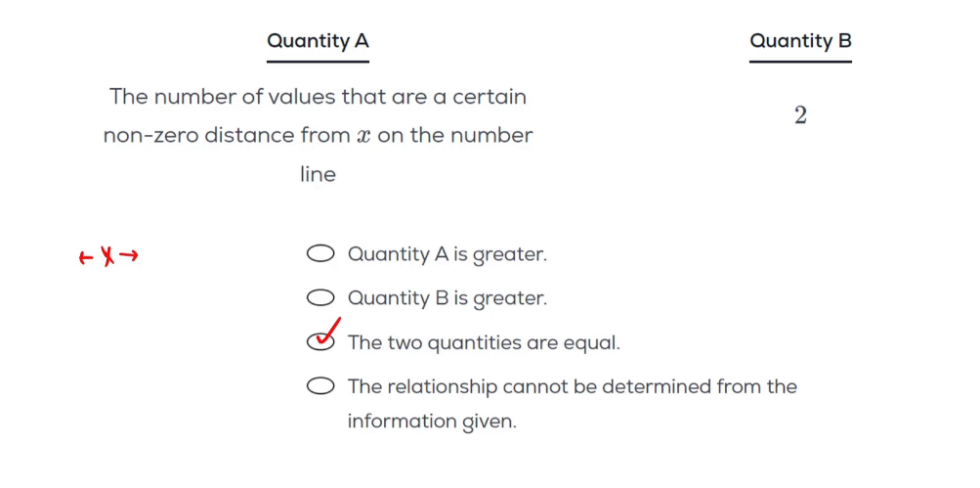Click the "Quantity A is greater." answer text
This screenshot has height=488, width=980.
tap(447, 254)
